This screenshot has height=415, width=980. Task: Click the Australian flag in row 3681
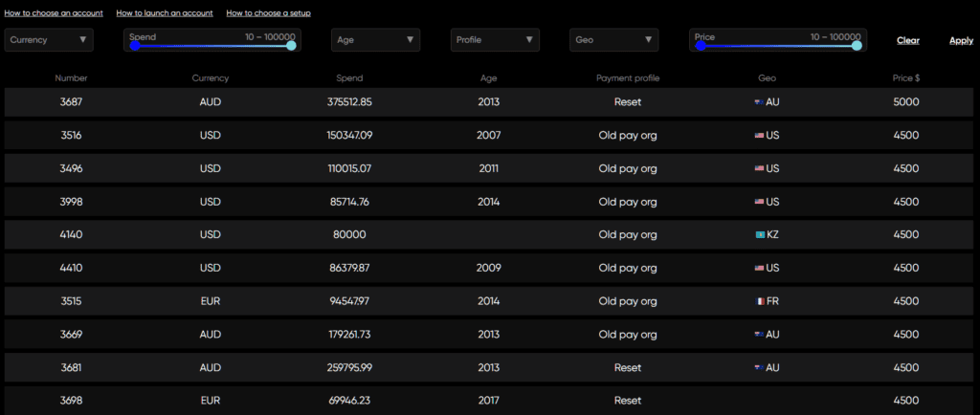(759, 368)
